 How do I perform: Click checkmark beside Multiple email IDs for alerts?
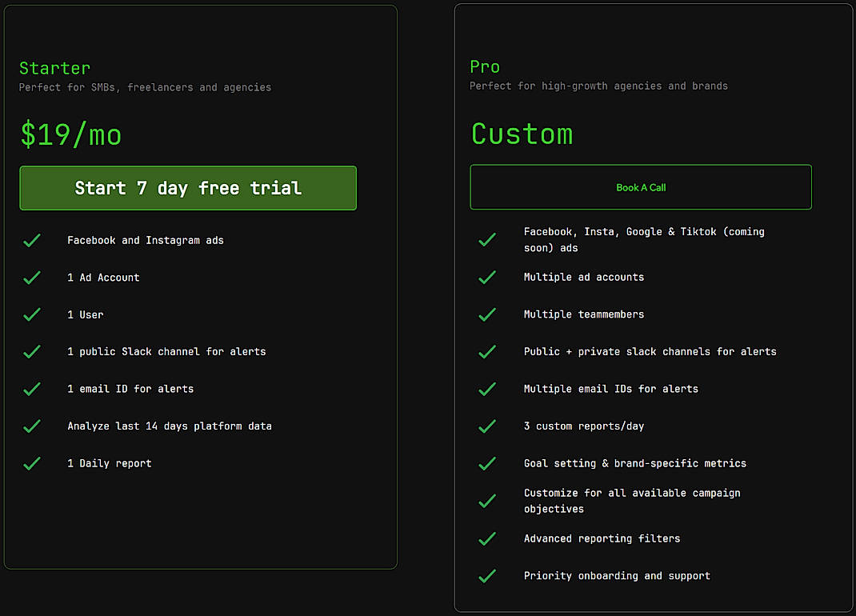(487, 389)
